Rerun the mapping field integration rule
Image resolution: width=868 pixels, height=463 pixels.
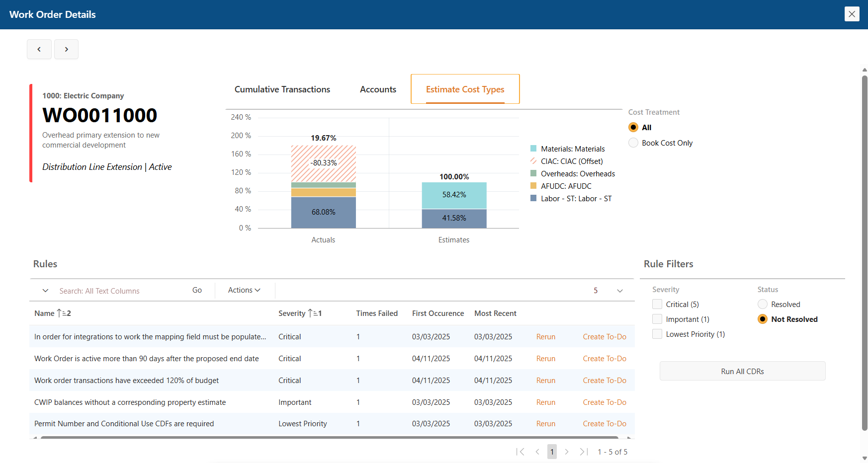546,337
